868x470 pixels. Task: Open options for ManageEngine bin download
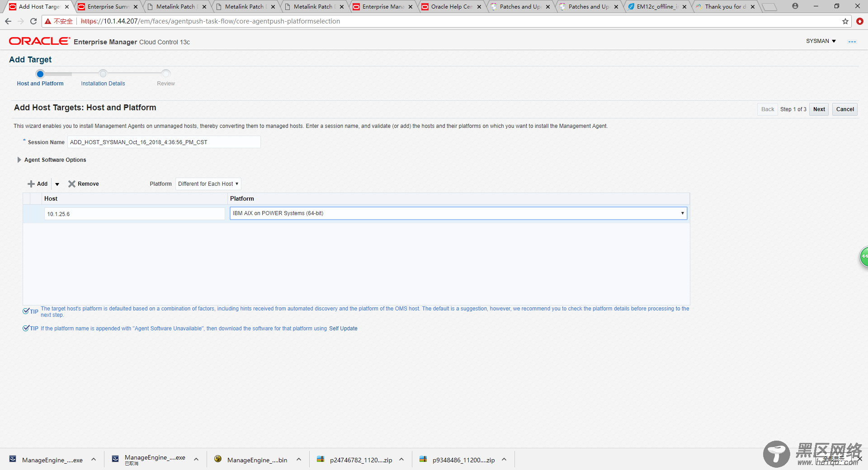tap(299, 460)
